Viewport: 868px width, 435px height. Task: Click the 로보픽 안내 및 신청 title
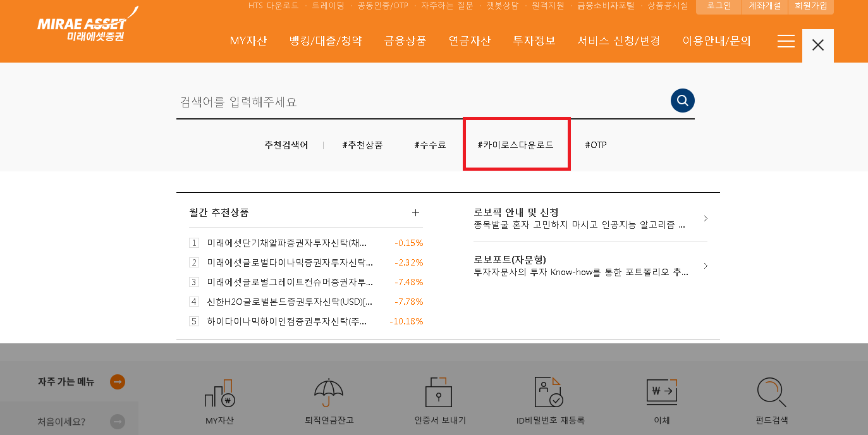(516, 212)
